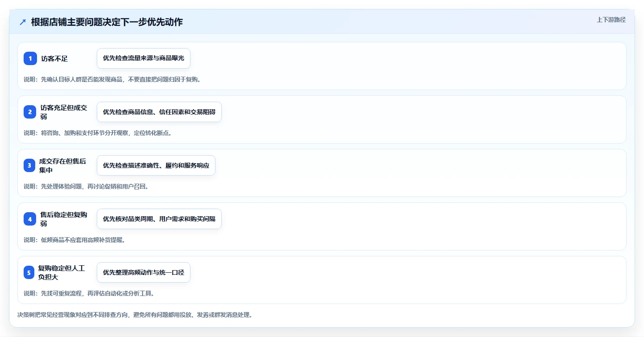Open the 优先核对品类周期、用户需求和购买间隔 action
Viewport: 644px width, 337px height.
(x=159, y=219)
